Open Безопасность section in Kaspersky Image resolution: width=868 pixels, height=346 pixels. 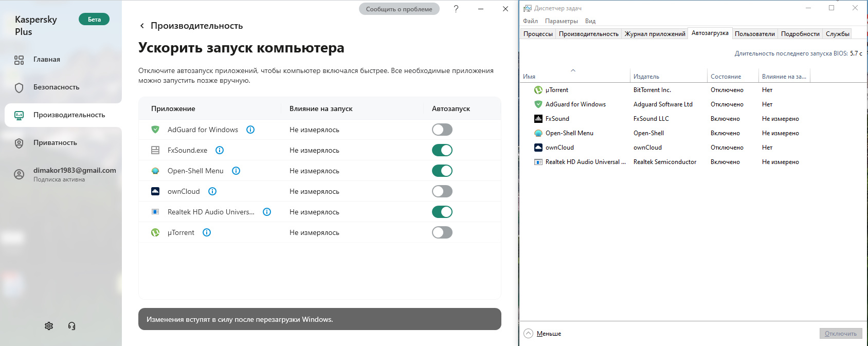(57, 87)
